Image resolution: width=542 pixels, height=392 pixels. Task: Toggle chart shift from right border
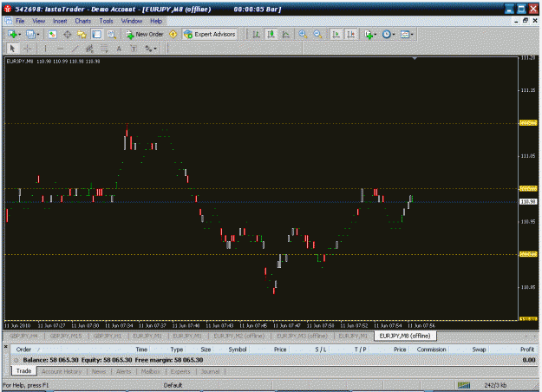(351, 34)
